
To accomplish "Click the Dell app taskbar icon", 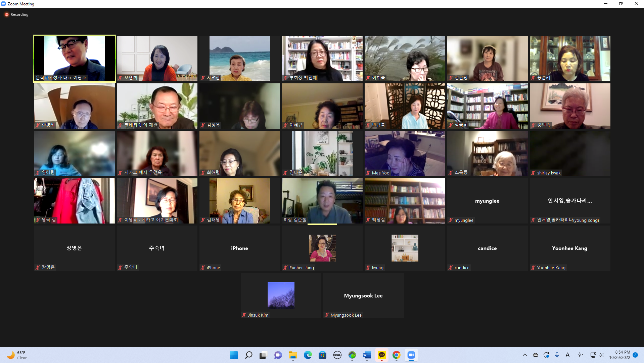I will click(x=337, y=355).
